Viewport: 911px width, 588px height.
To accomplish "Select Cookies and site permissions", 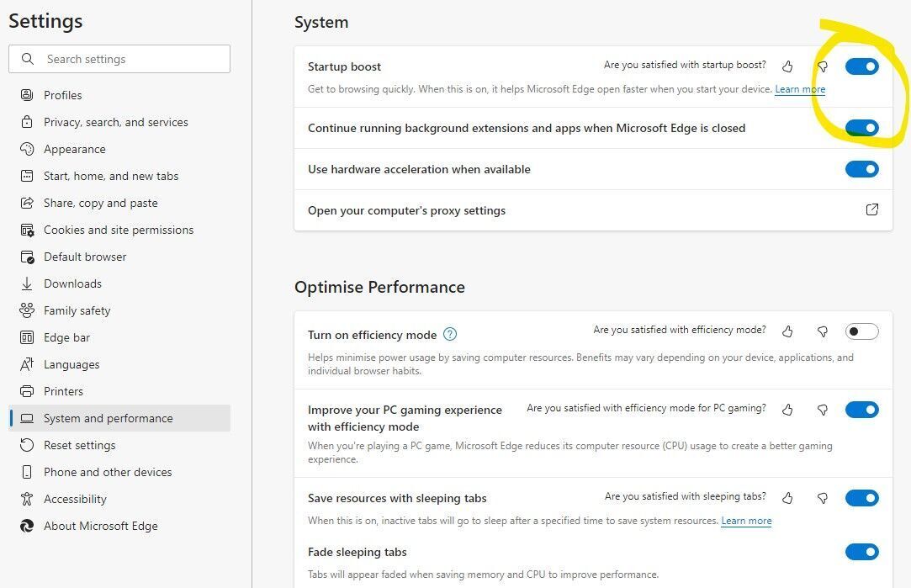I will (119, 230).
